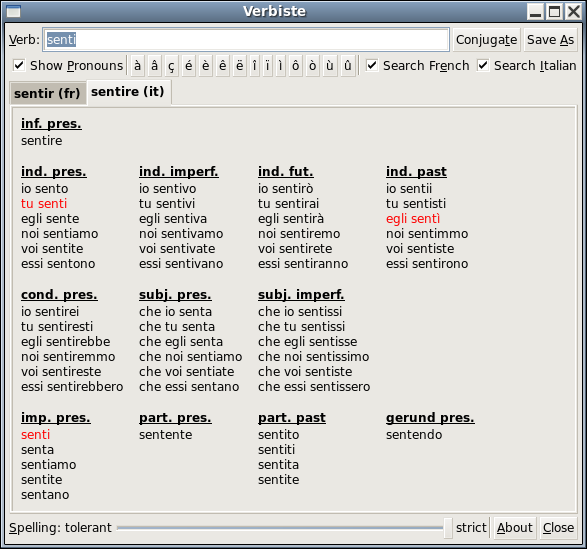This screenshot has width=587, height=549.
Task: Open the Save As dialog
Action: point(550,40)
